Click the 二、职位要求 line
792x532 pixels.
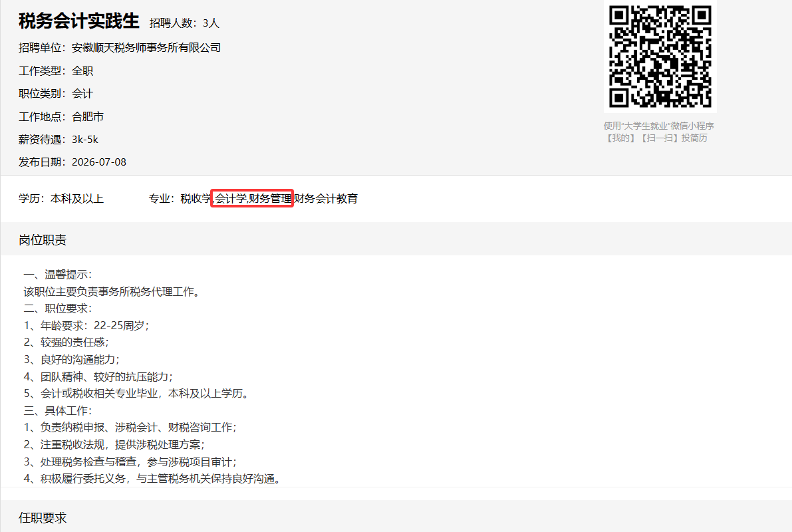pyautogui.click(x=58, y=308)
